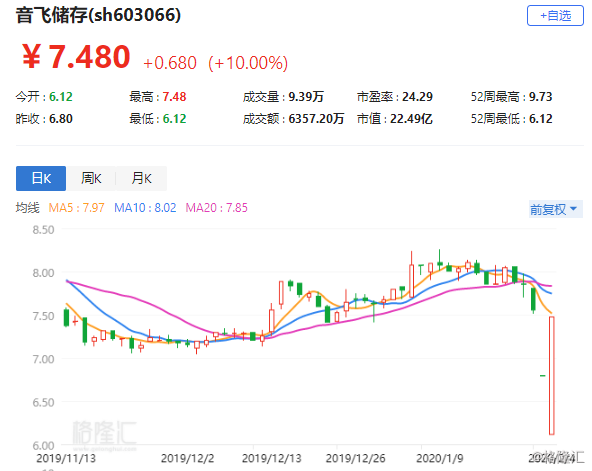592x471 pixels.
Task: Click 成交额 value 6357.20万
Action: [316, 119]
